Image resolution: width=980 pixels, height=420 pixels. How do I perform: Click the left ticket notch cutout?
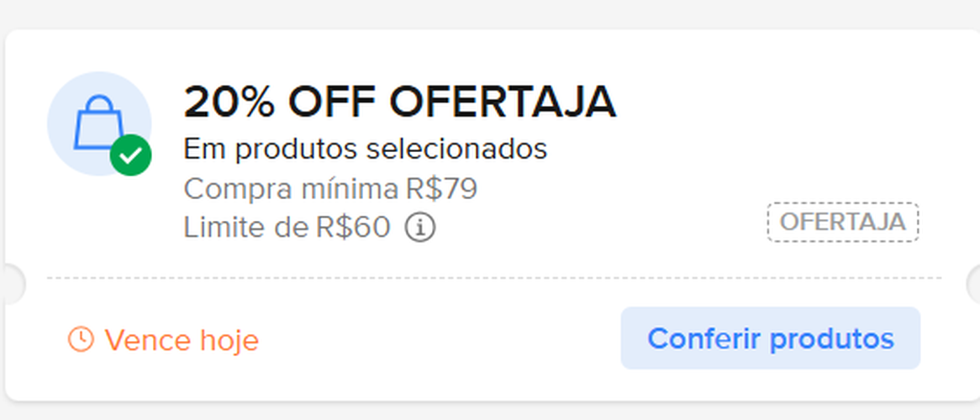tap(10, 284)
